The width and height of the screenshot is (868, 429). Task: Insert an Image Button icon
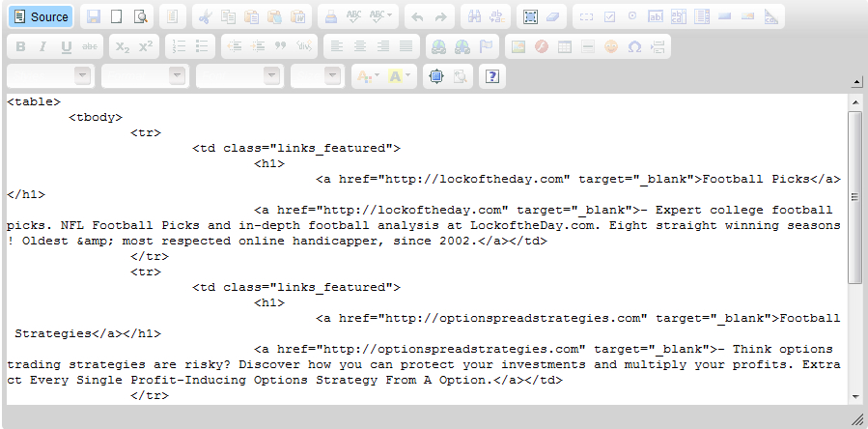click(x=748, y=17)
